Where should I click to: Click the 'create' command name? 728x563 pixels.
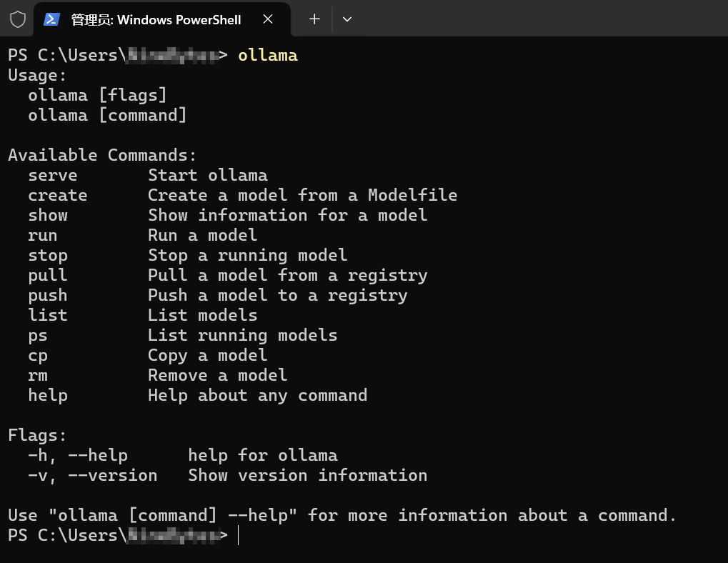[58, 195]
